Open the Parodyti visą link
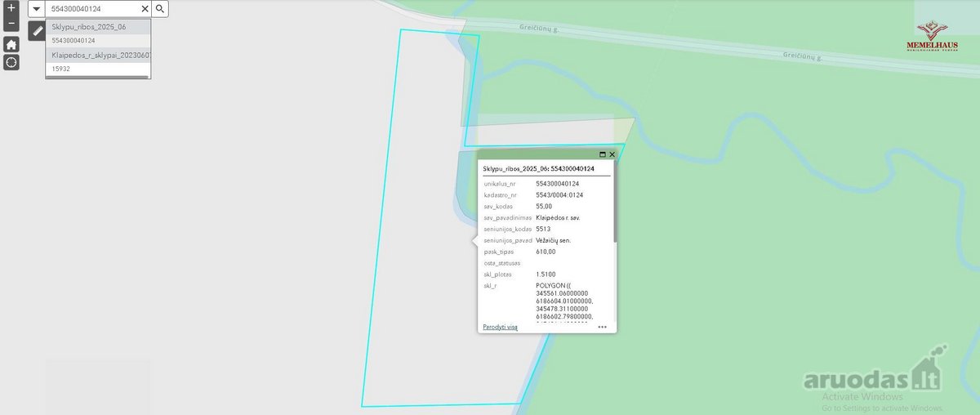 (500, 327)
